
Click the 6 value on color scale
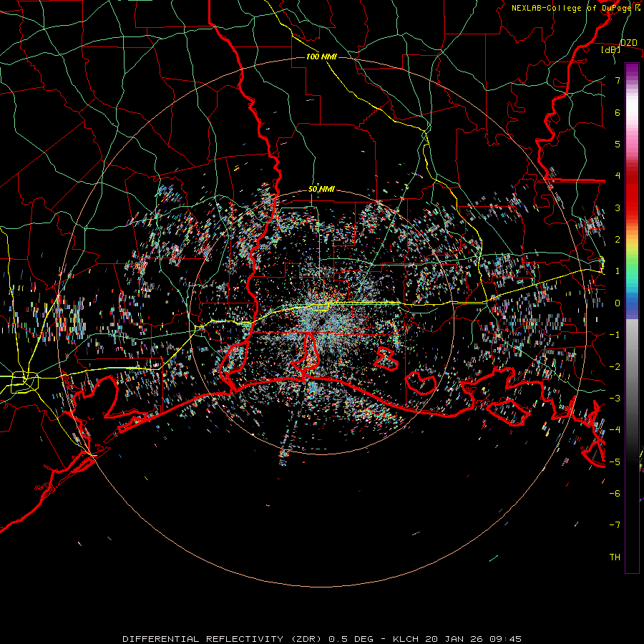618,112
